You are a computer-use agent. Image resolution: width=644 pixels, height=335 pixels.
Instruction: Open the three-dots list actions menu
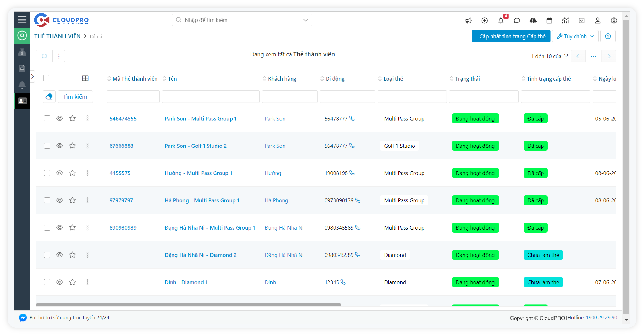coord(59,56)
